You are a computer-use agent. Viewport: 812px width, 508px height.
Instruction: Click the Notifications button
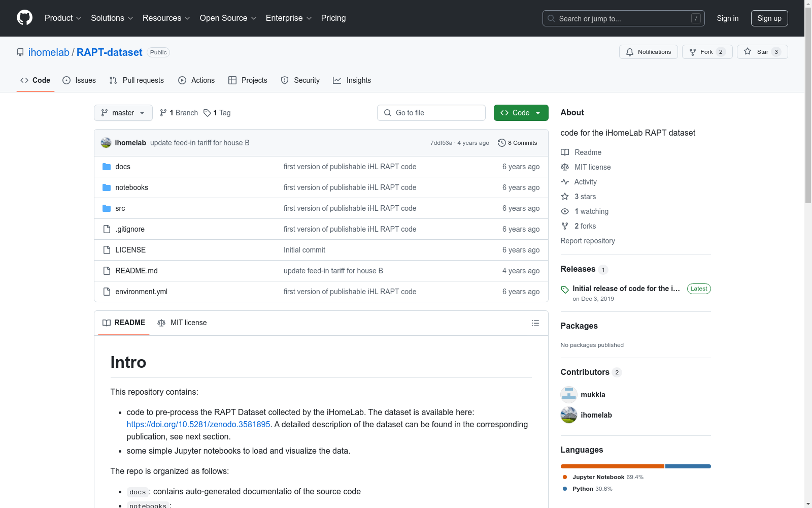649,52
